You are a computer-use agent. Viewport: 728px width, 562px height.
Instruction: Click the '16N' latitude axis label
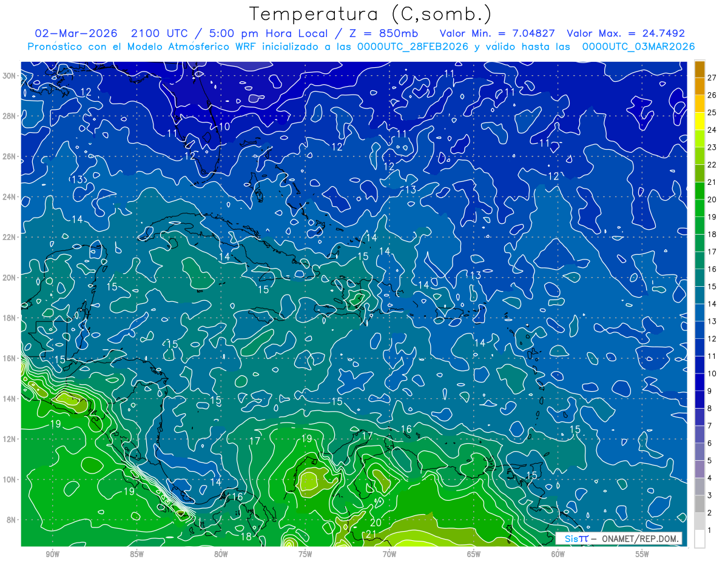click(x=10, y=358)
